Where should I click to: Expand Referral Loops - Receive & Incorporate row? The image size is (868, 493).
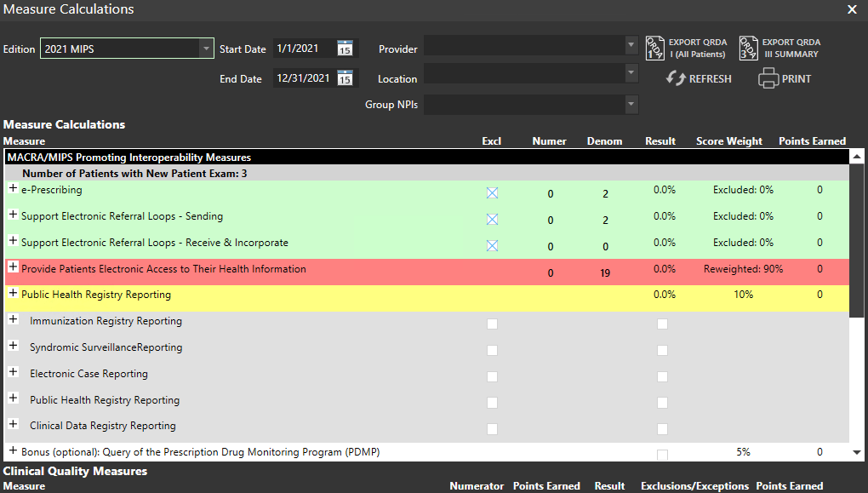tap(14, 240)
